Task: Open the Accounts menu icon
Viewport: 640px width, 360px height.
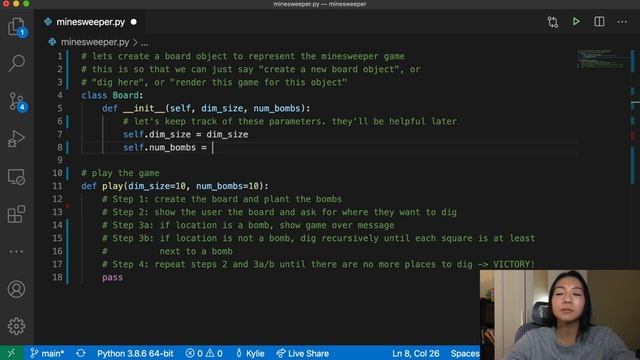Action: 16,289
